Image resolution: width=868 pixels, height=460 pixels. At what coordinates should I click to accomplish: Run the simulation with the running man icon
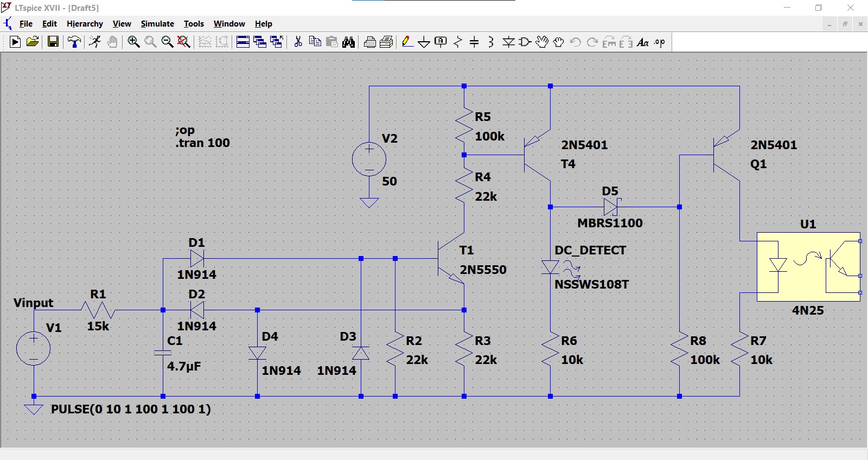point(95,42)
